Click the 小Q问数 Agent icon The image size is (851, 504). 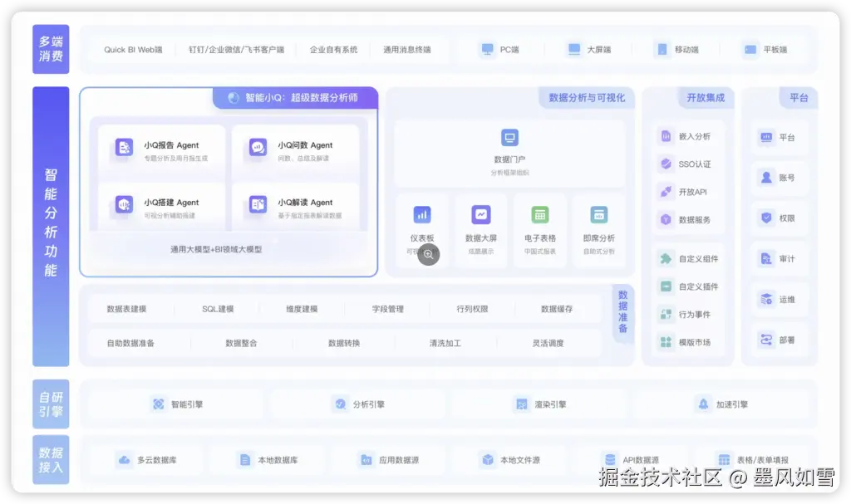coord(258,147)
